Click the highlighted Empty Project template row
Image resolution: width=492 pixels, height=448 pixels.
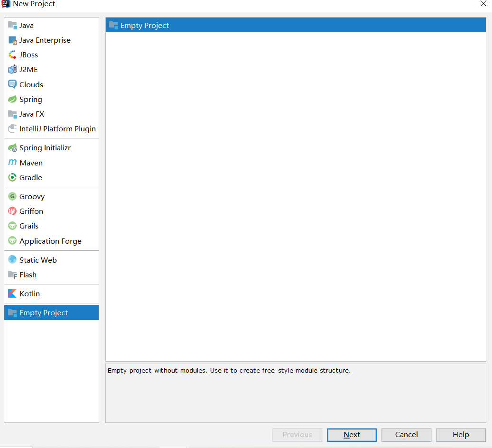296,25
